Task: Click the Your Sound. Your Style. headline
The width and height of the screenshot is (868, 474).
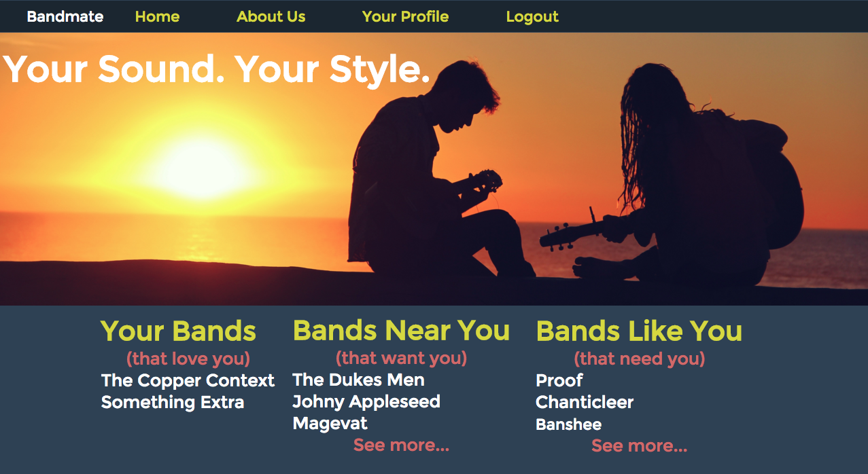Action: (216, 69)
